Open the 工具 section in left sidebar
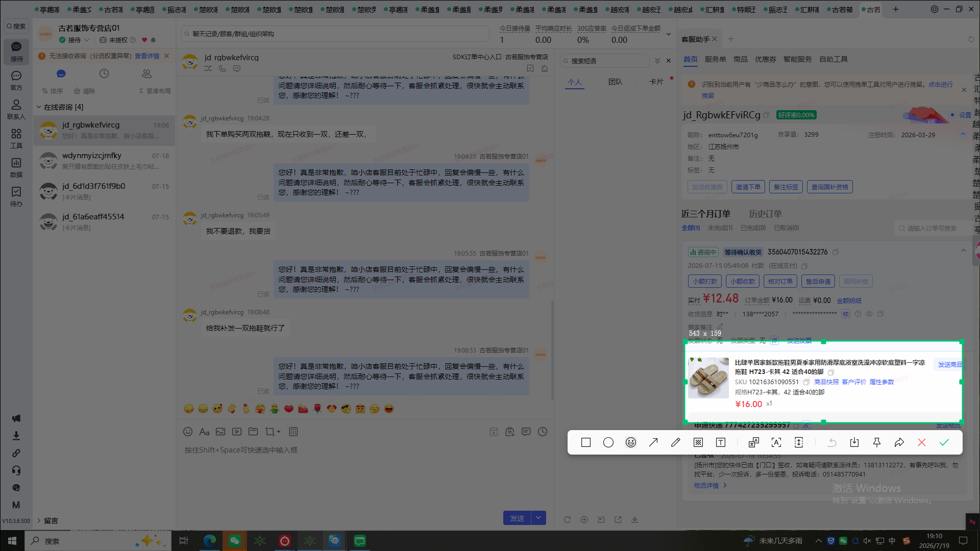 tap(16, 138)
